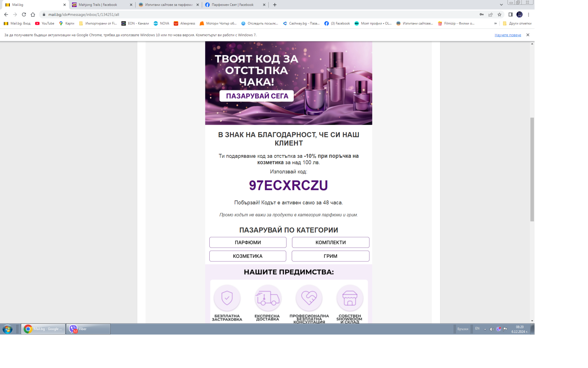588x368 pixels.
Task: Open the (3) Facebook bookmark
Action: coord(337,23)
